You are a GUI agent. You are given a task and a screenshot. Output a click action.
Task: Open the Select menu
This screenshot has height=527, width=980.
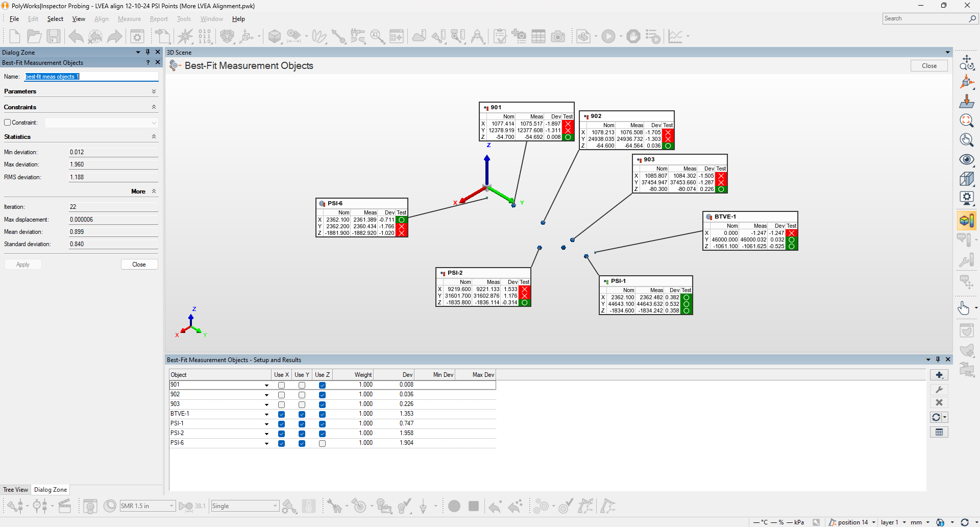(55, 19)
